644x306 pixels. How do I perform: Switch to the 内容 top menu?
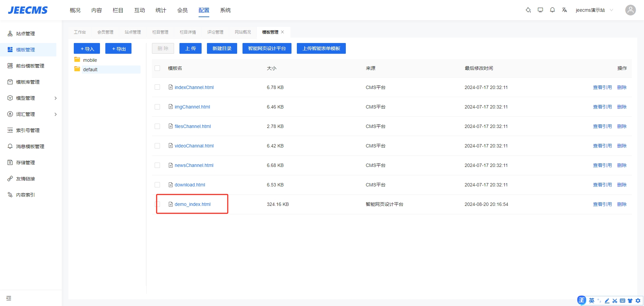click(97, 10)
